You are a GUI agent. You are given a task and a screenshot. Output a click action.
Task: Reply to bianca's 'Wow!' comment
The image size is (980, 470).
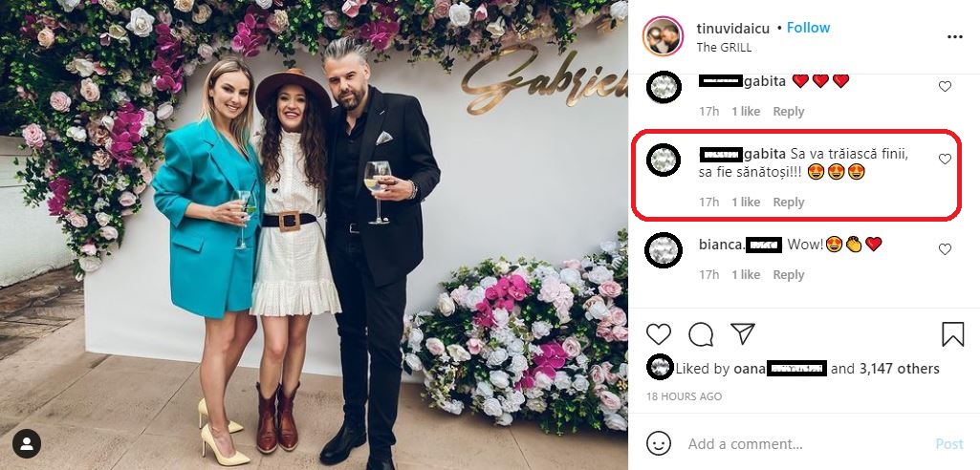789,275
